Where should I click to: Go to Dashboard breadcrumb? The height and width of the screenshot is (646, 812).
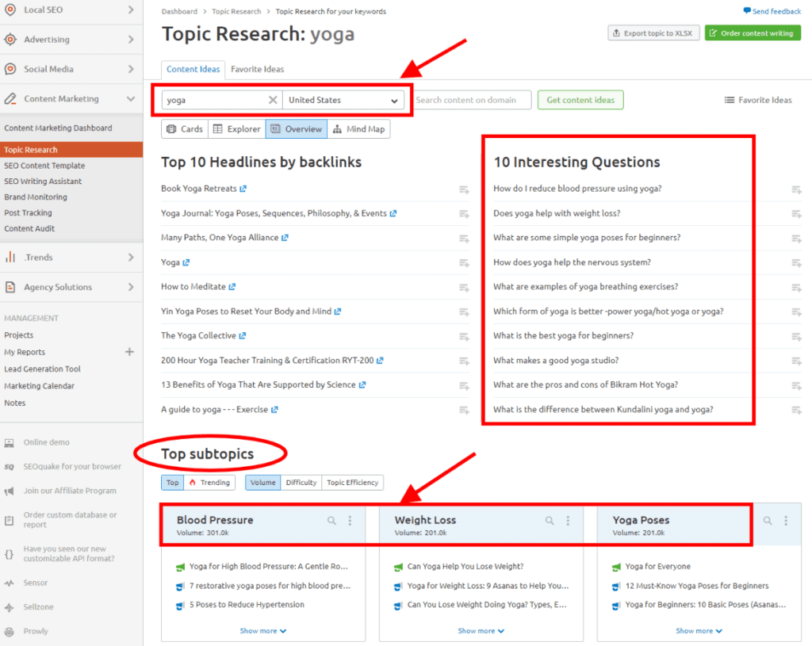click(x=179, y=11)
